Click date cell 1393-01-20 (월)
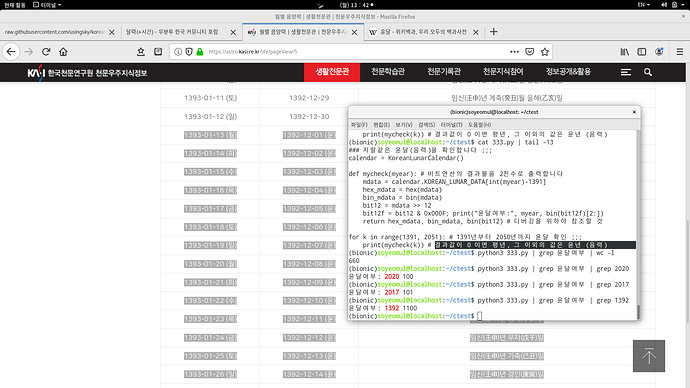Viewport: 690px width, 388px height. [210, 264]
